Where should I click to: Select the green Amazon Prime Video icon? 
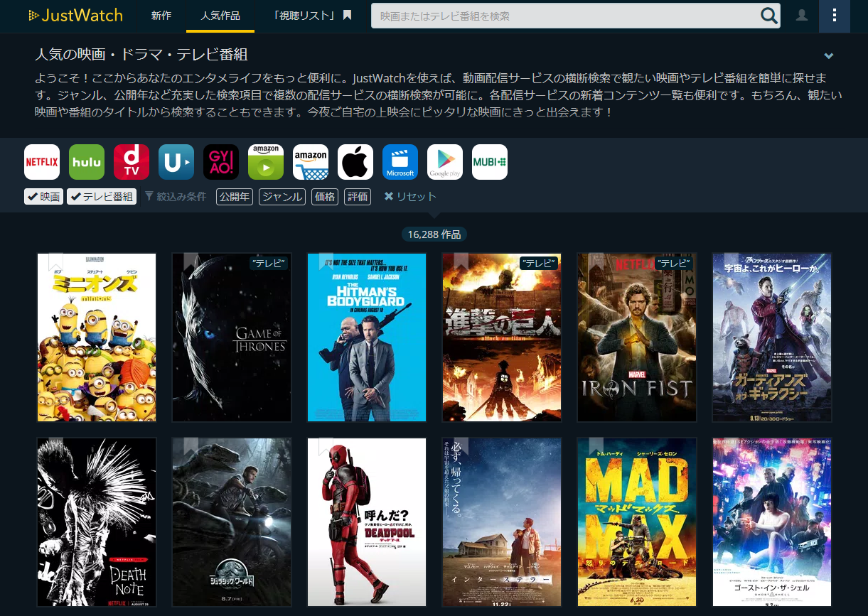click(266, 162)
